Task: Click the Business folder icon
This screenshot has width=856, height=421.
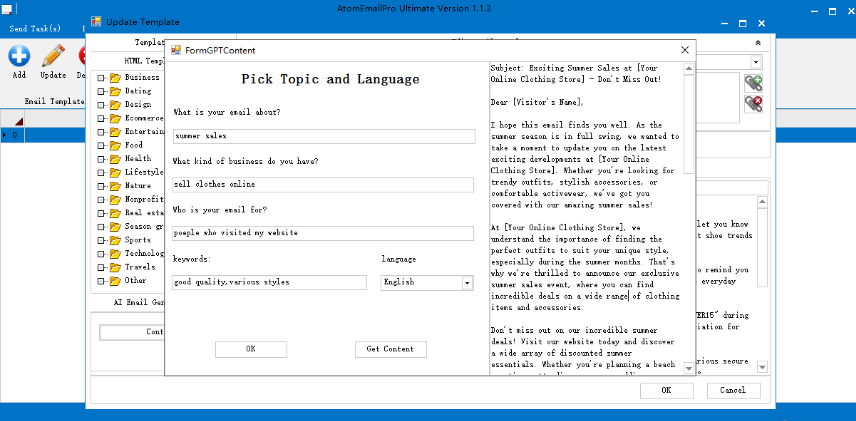Action: pos(115,78)
